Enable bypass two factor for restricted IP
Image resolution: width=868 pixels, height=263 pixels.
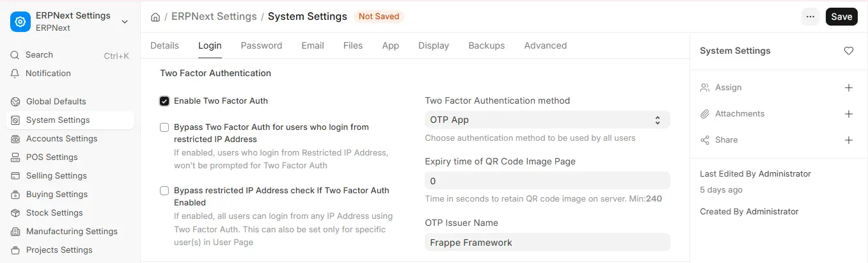click(164, 127)
